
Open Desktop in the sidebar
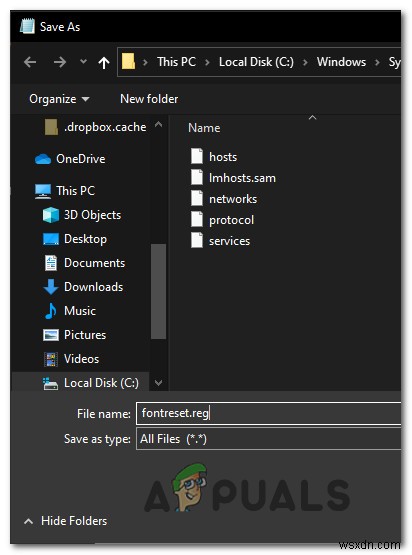pos(85,239)
